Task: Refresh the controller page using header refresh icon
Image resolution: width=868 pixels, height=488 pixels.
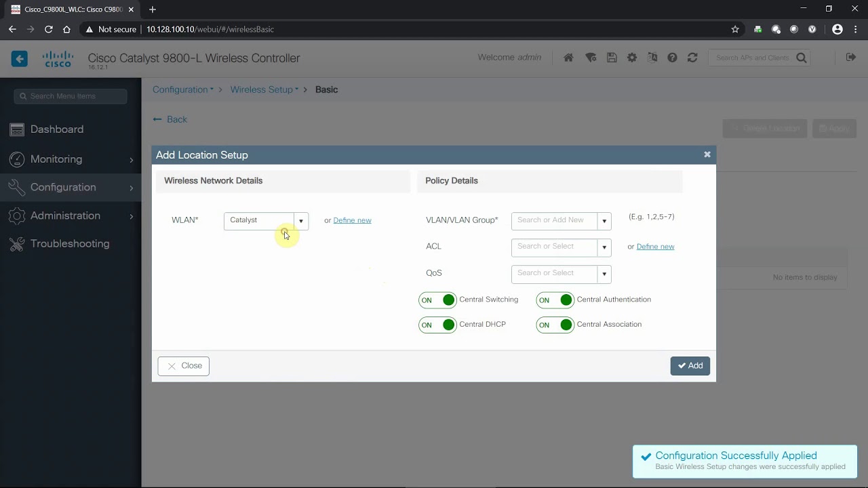Action: [x=692, y=58]
